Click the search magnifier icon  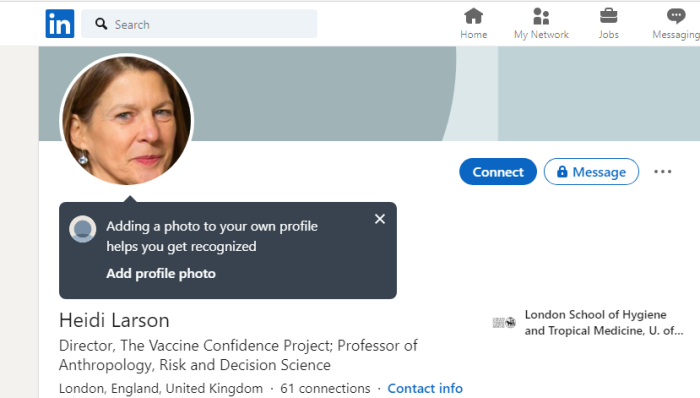(x=101, y=24)
